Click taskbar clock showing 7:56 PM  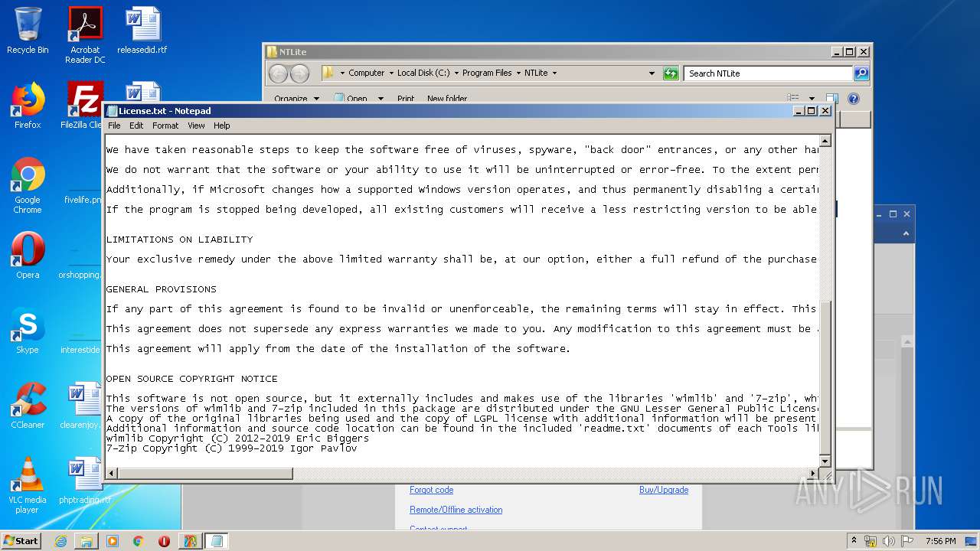pos(940,541)
